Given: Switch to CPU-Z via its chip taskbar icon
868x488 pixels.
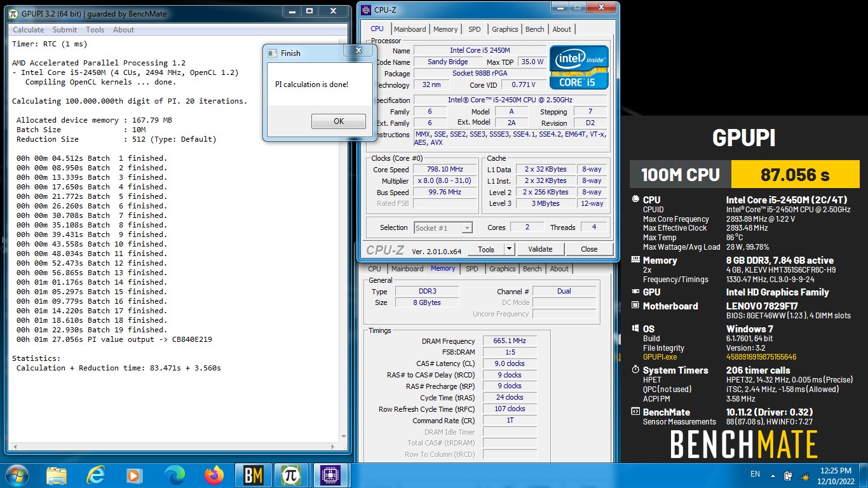Looking at the screenshot, I should point(330,475).
